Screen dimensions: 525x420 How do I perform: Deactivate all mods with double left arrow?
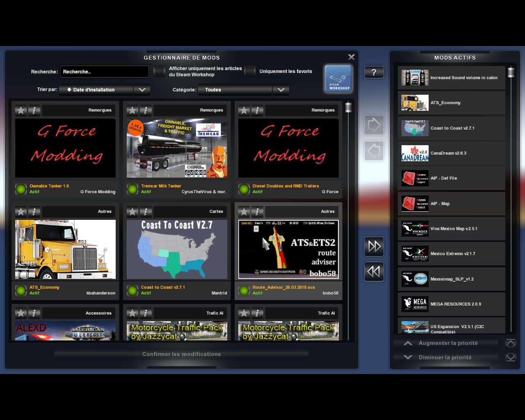[374, 272]
